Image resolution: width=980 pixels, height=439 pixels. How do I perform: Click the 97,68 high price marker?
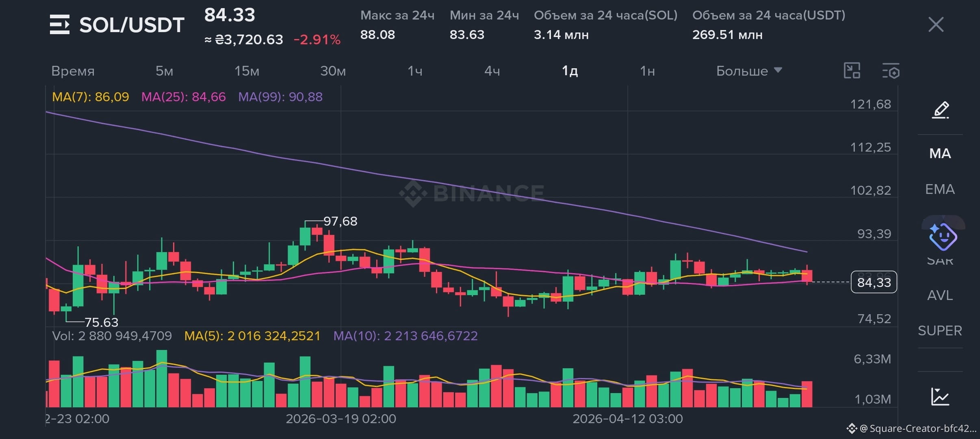340,221
